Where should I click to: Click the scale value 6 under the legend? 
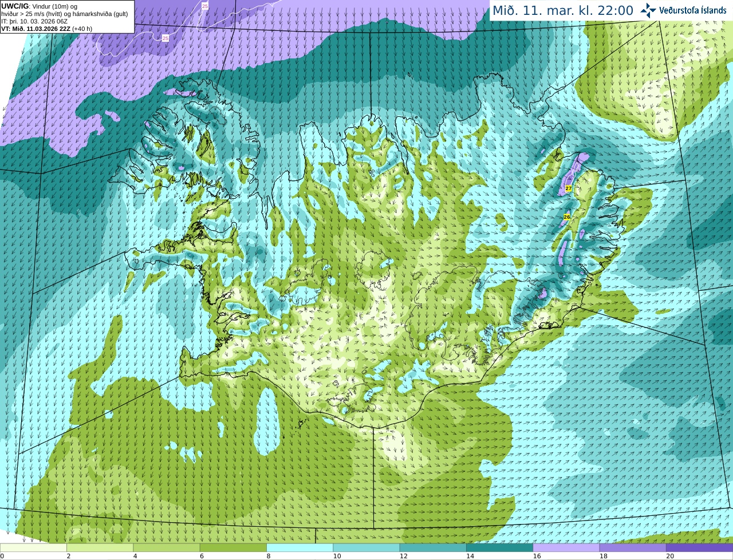click(x=202, y=556)
